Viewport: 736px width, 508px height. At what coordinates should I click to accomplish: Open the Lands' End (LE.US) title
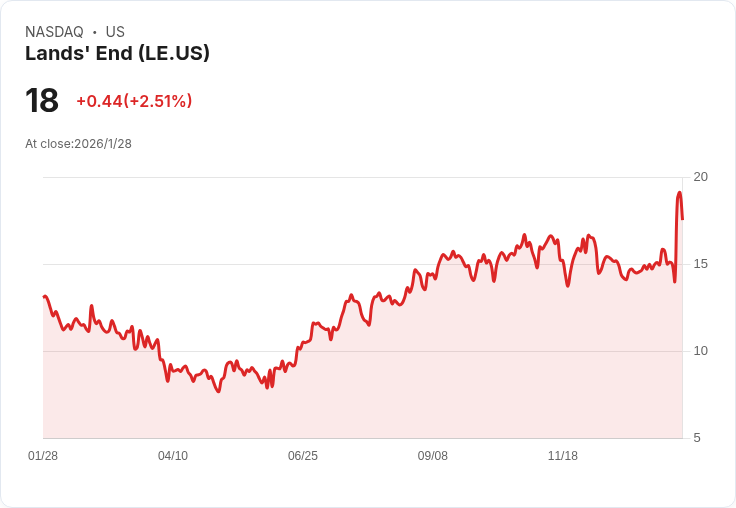[x=117, y=54]
